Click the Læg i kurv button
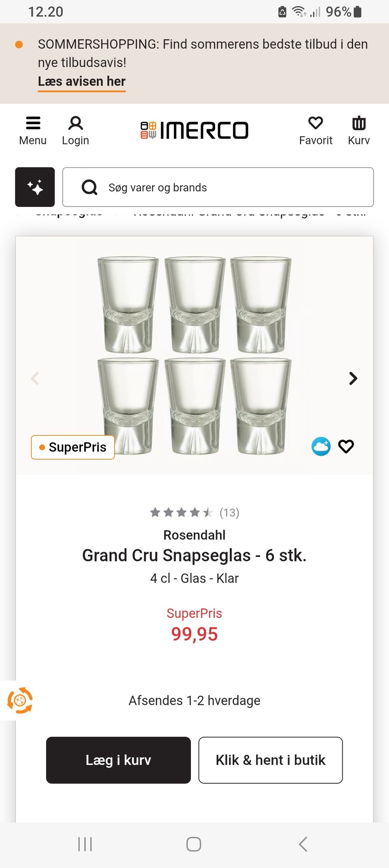 tap(118, 760)
